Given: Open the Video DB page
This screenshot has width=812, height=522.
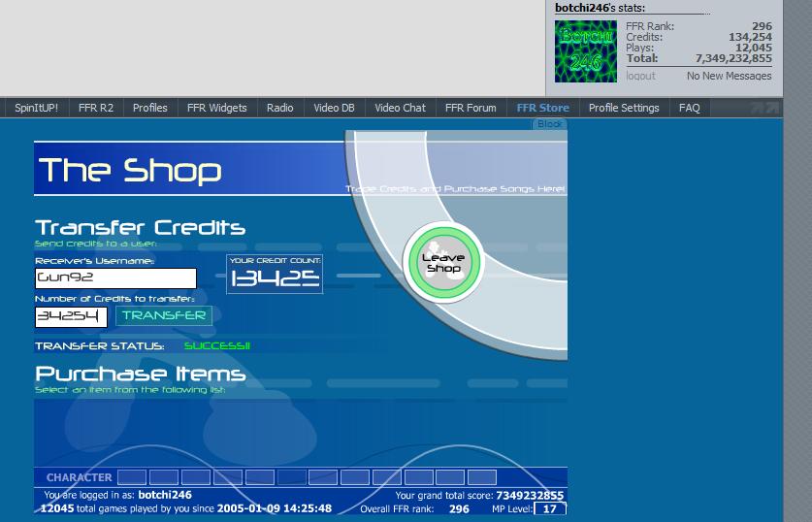Looking at the screenshot, I should pyautogui.click(x=334, y=108).
